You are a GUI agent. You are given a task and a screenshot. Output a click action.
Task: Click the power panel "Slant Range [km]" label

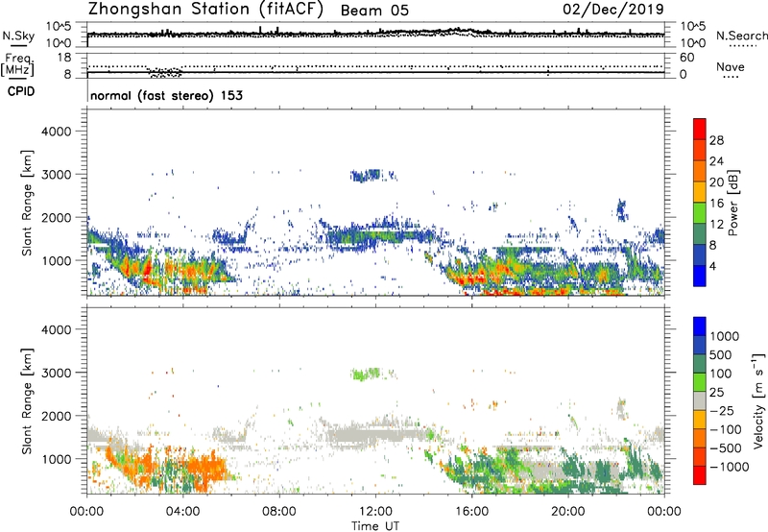(27, 203)
